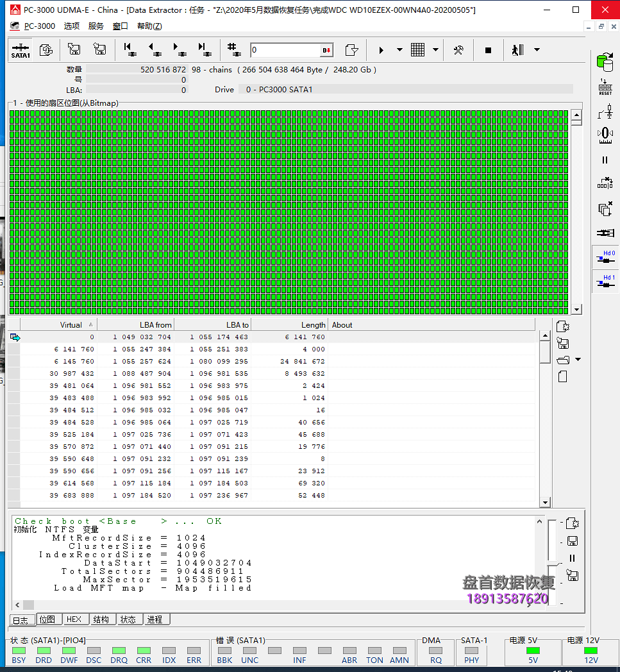Toggle the Hd 0 head button
Viewport: 620px width, 672px height.
coord(605,257)
